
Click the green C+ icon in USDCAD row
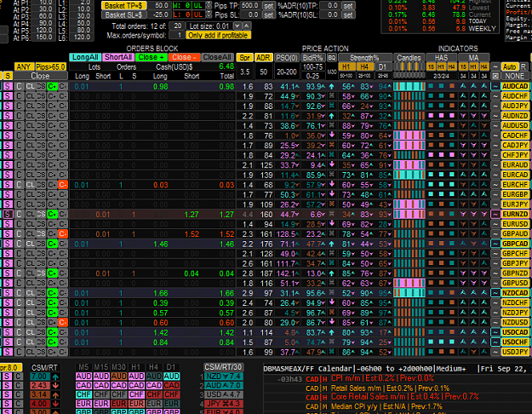[x=52, y=332]
